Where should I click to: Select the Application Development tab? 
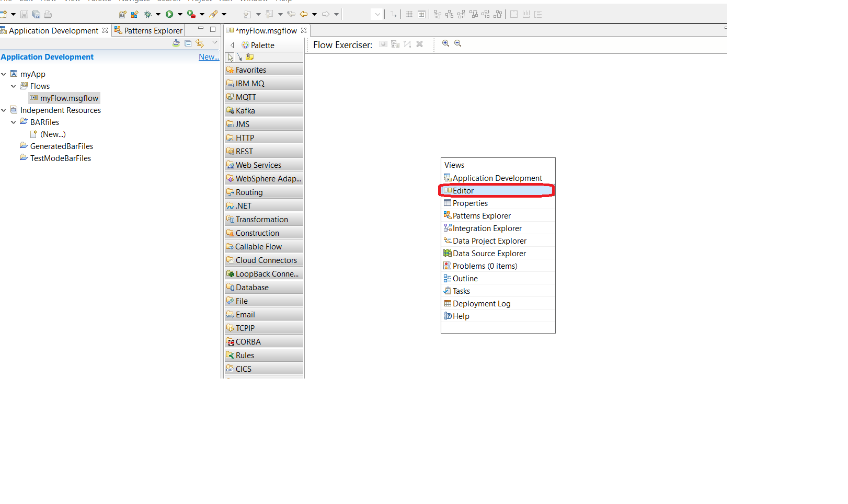pos(54,30)
